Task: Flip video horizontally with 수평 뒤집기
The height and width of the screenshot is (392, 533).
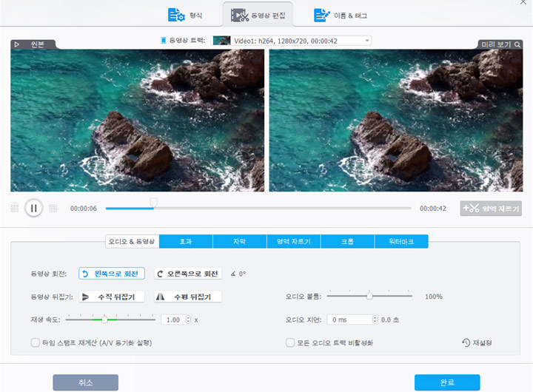Action: (188, 297)
